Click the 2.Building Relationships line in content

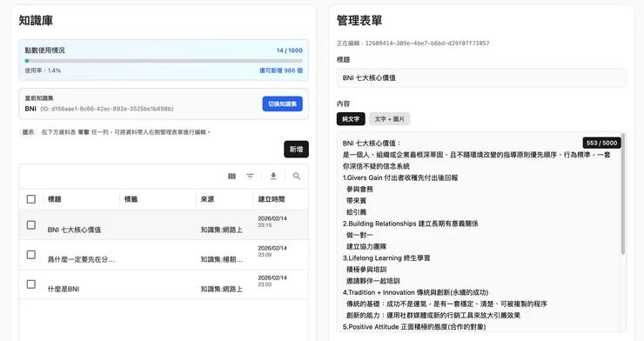point(410,224)
